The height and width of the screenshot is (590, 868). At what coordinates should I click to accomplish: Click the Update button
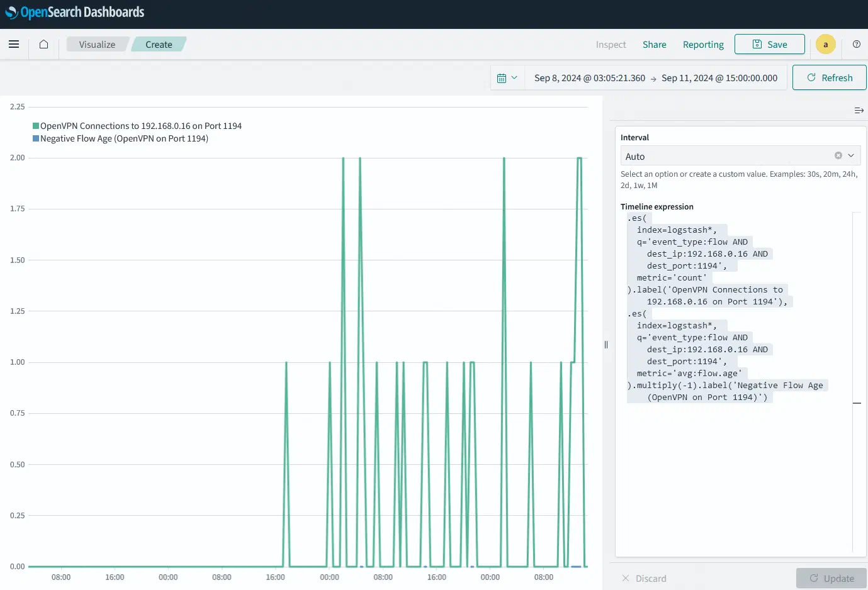click(x=831, y=579)
